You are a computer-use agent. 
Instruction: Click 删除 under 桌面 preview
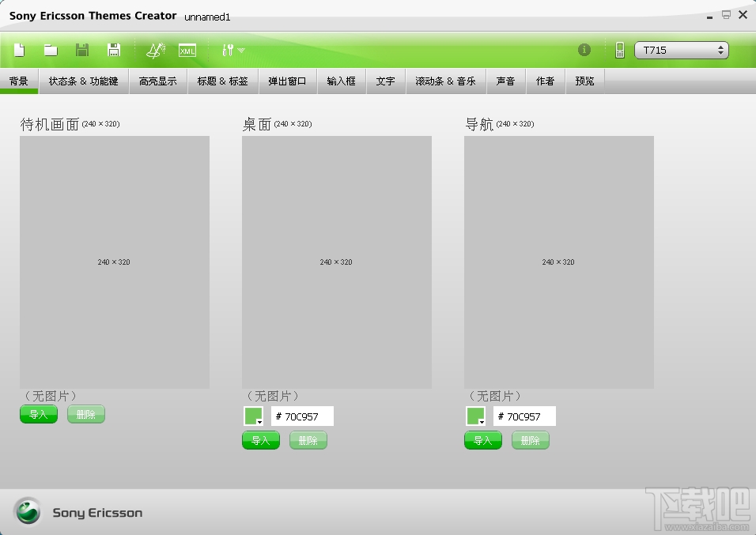click(308, 440)
